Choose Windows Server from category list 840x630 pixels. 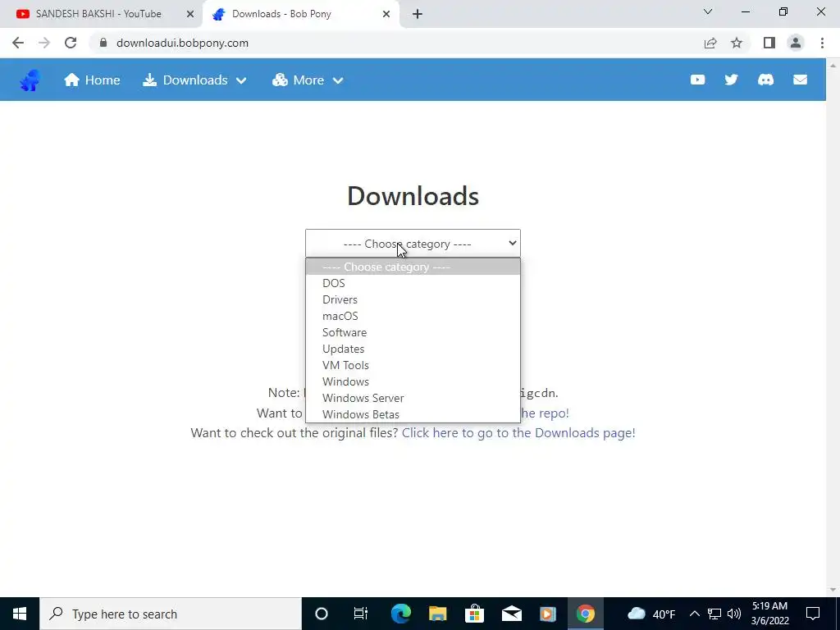point(413,398)
